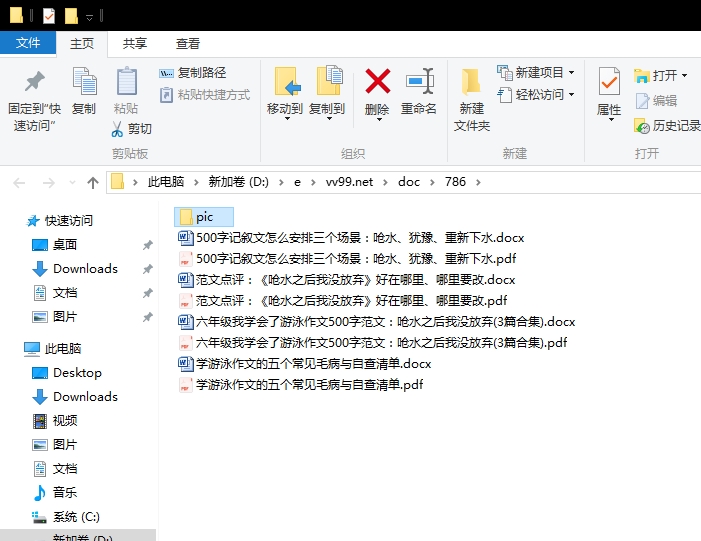Open the quick access toolbar customize arrow
The width and height of the screenshot is (701, 541).
coord(89,17)
